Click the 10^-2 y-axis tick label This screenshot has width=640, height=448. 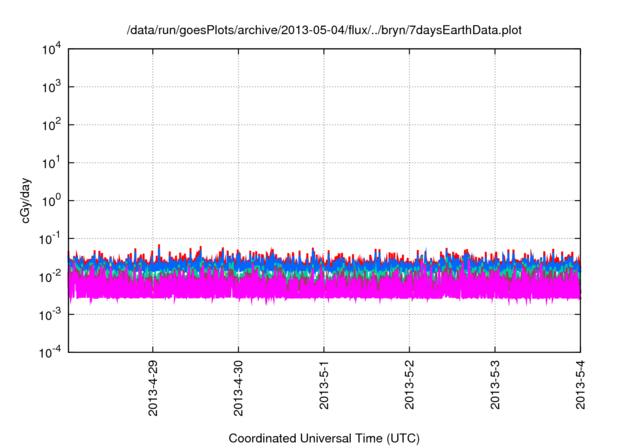coord(50,277)
